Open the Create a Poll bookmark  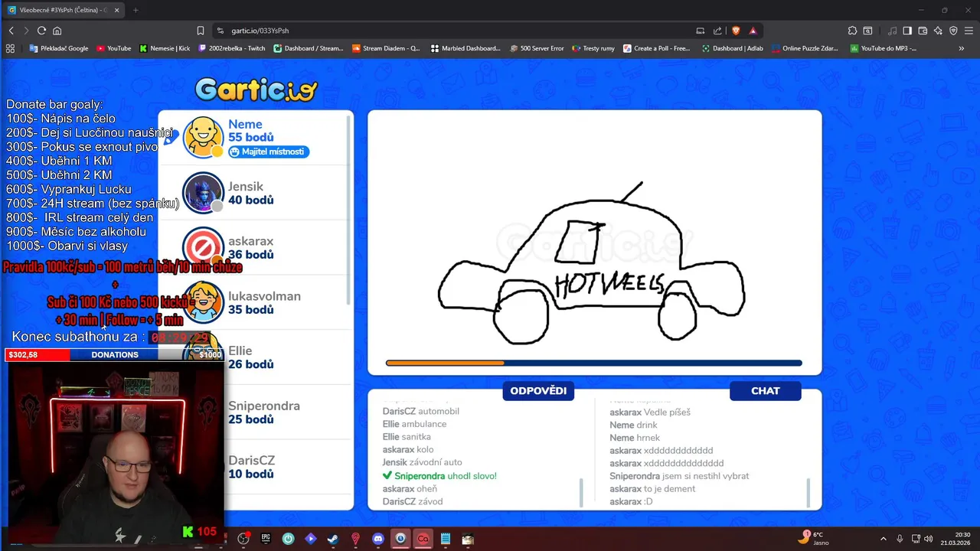pyautogui.click(x=657, y=48)
